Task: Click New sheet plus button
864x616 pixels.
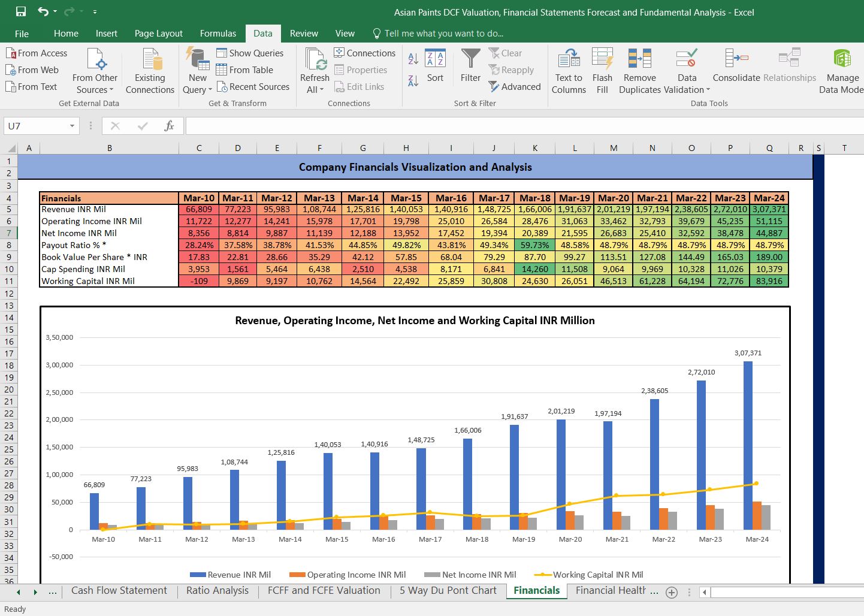Action: point(672,593)
